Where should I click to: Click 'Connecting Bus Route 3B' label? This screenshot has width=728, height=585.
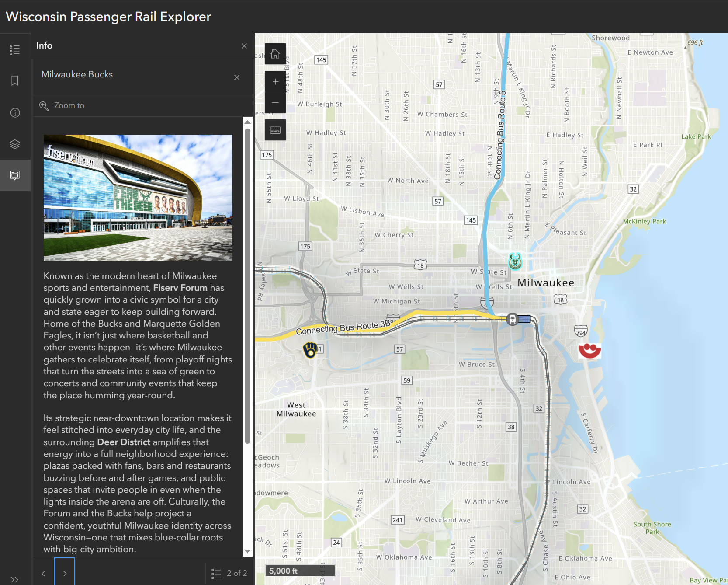(344, 327)
